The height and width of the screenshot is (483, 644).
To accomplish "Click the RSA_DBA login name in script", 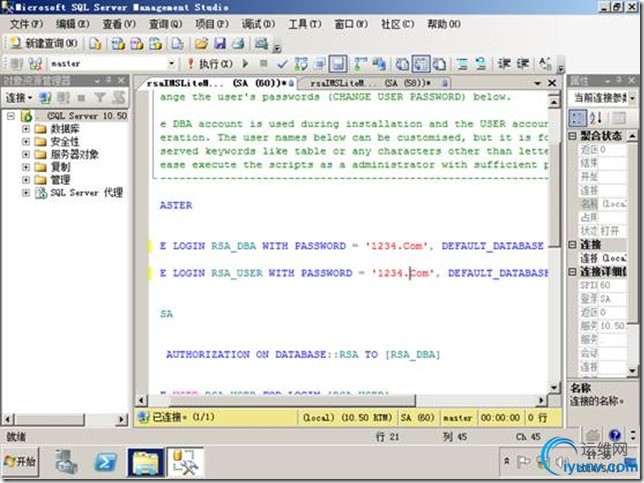I will (234, 246).
